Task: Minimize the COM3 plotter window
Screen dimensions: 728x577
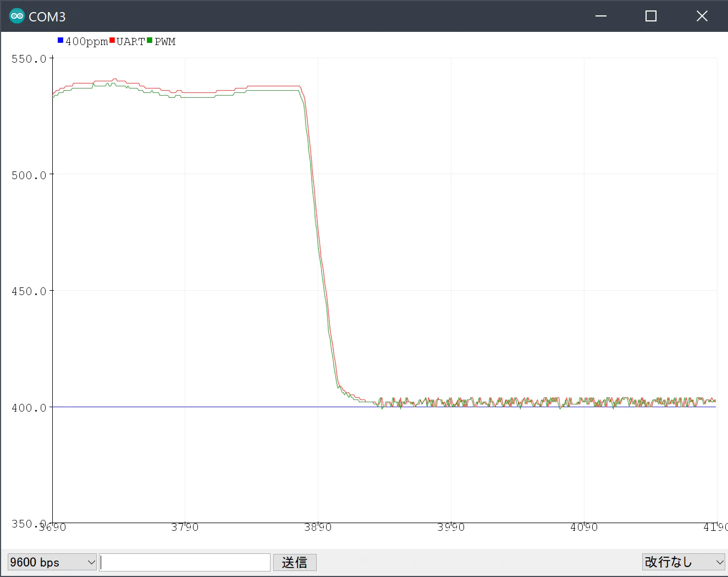Action: pos(601,16)
